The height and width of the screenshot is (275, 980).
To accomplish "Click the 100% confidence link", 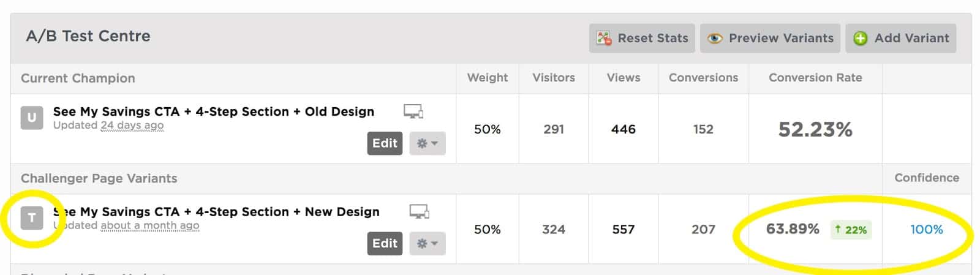I will pyautogui.click(x=926, y=230).
